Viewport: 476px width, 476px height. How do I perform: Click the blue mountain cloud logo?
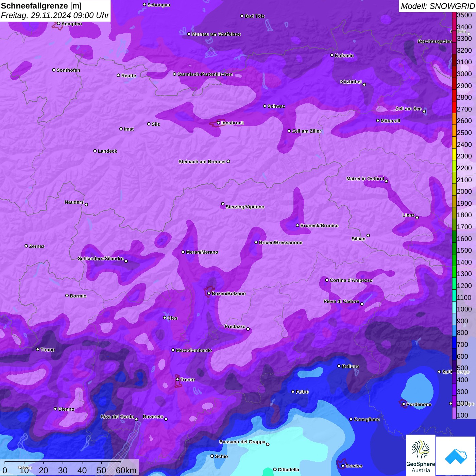456,456
